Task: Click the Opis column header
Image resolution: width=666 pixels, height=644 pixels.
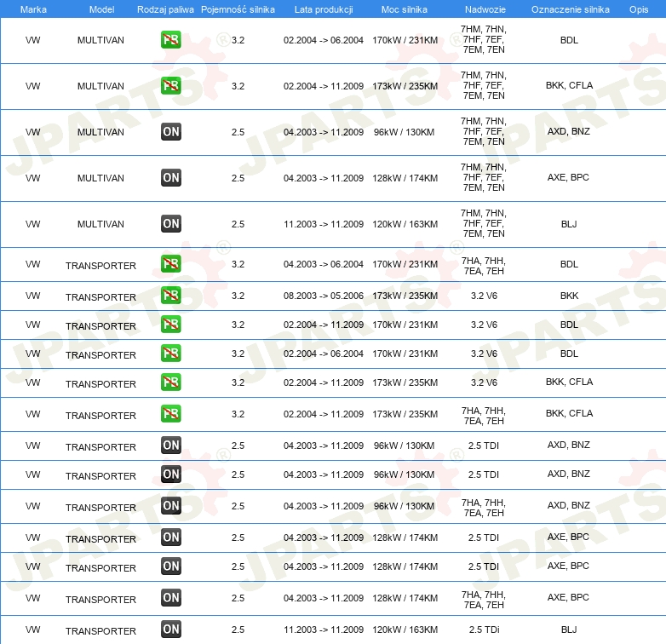Action: (x=638, y=9)
